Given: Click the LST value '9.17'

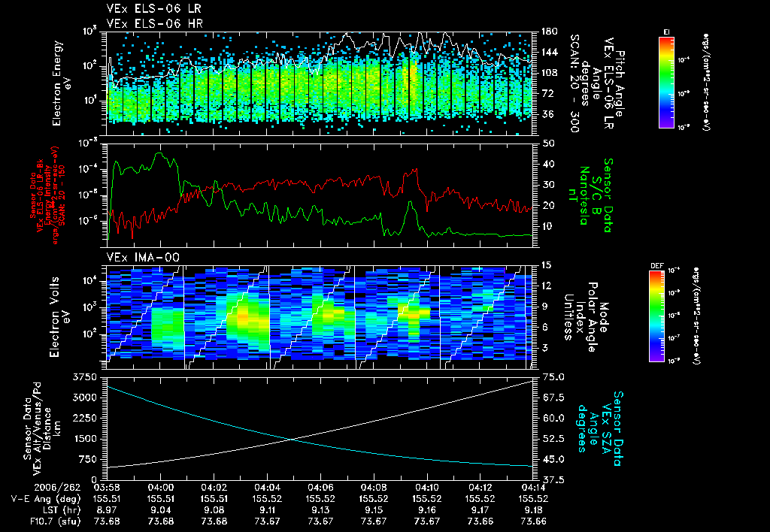Looking at the screenshot, I should tap(480, 510).
